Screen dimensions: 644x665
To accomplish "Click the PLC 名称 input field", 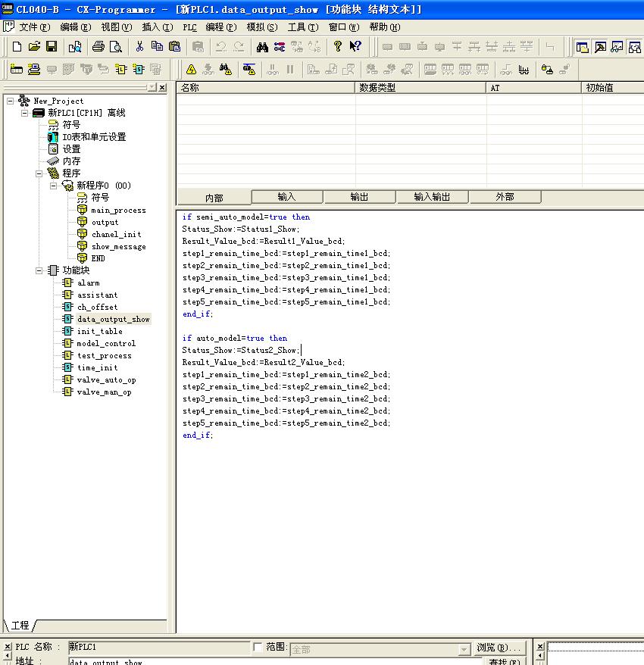I will click(158, 648).
